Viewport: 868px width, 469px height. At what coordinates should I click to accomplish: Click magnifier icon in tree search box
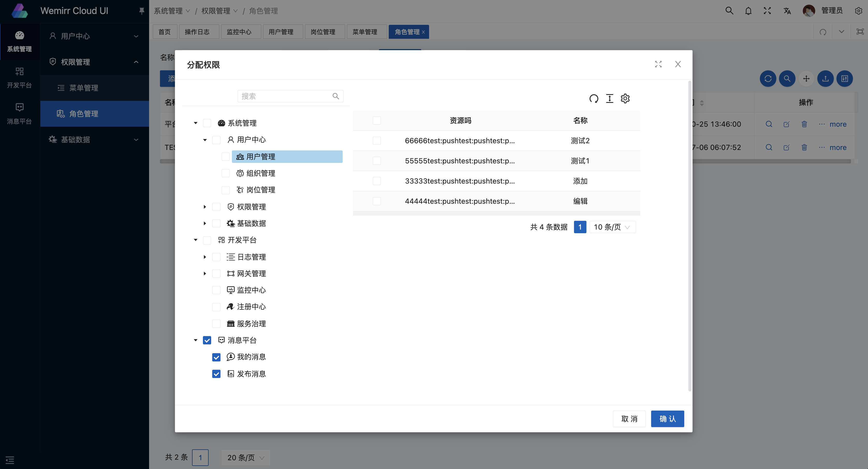click(x=336, y=96)
